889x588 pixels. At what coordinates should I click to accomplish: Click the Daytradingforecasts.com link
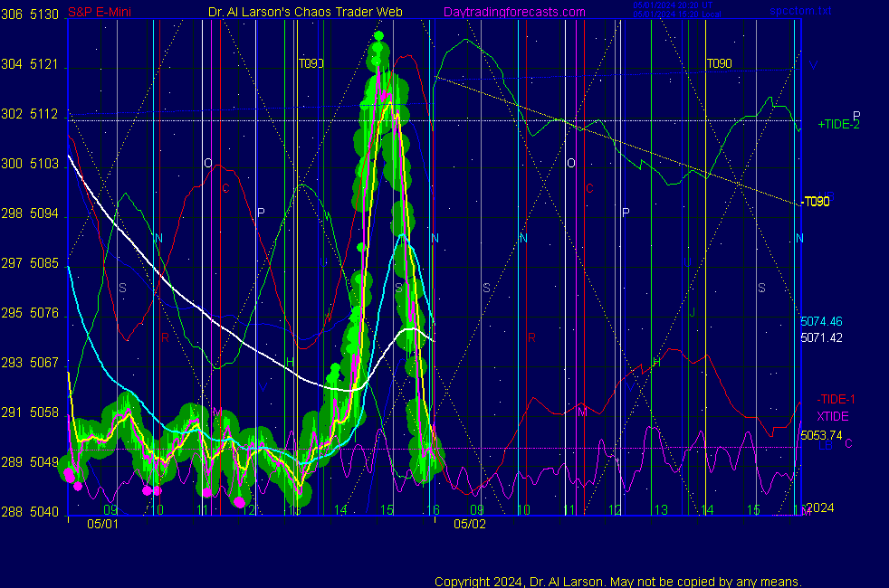pyautogui.click(x=513, y=12)
